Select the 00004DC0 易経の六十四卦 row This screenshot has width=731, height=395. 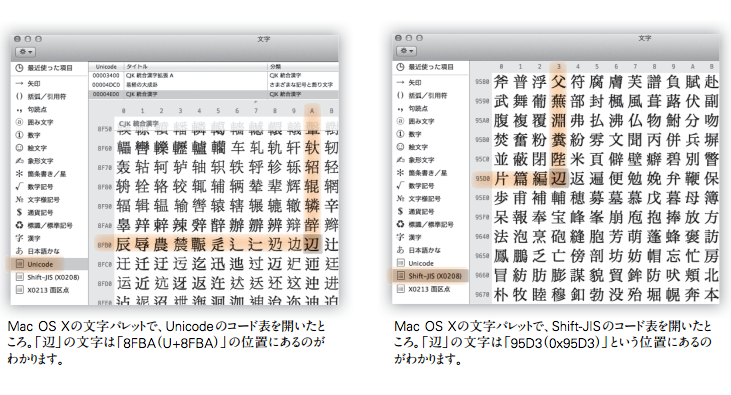(x=214, y=84)
